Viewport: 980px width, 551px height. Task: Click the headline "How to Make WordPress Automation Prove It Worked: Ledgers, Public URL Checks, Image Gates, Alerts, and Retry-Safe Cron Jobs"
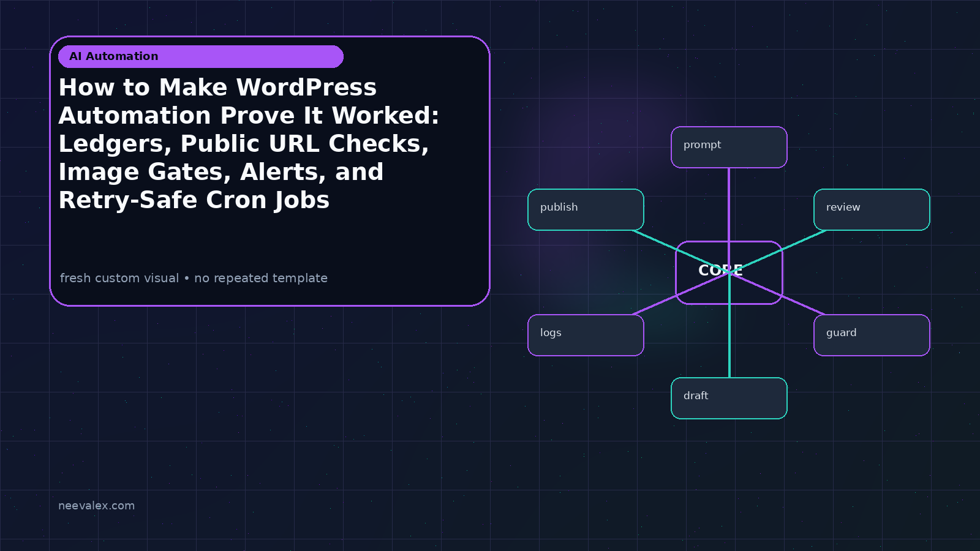click(x=249, y=144)
